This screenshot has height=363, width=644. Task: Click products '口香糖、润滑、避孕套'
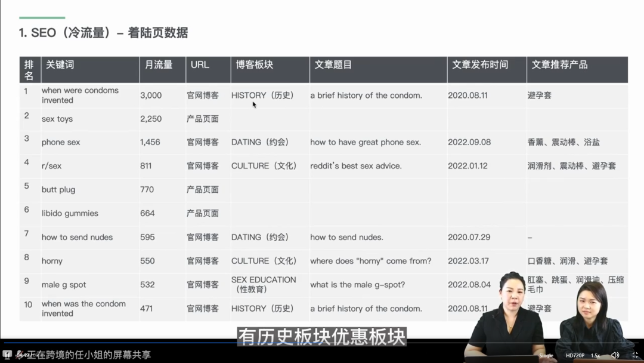568,261
